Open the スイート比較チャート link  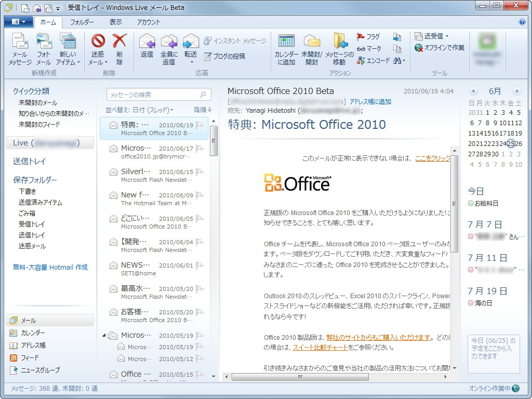tap(320, 348)
